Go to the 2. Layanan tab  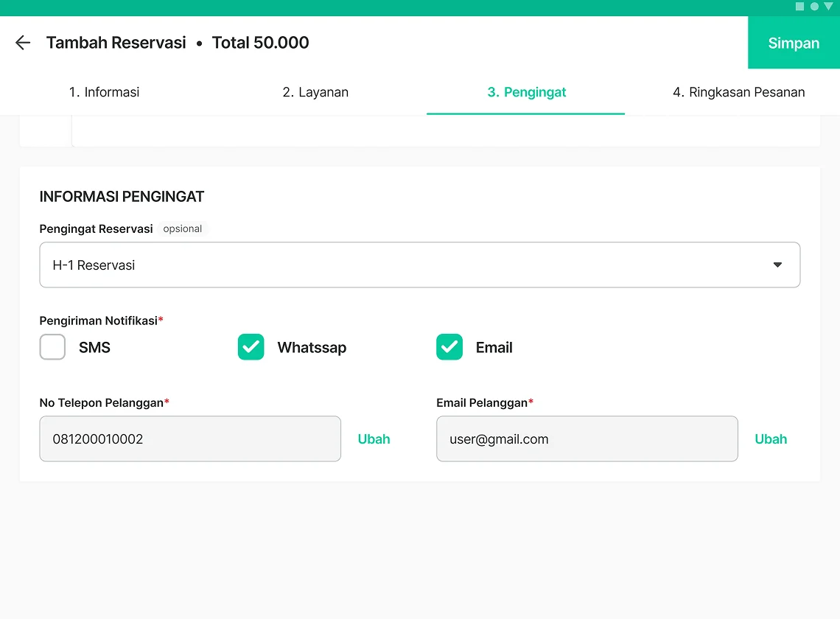tap(315, 92)
